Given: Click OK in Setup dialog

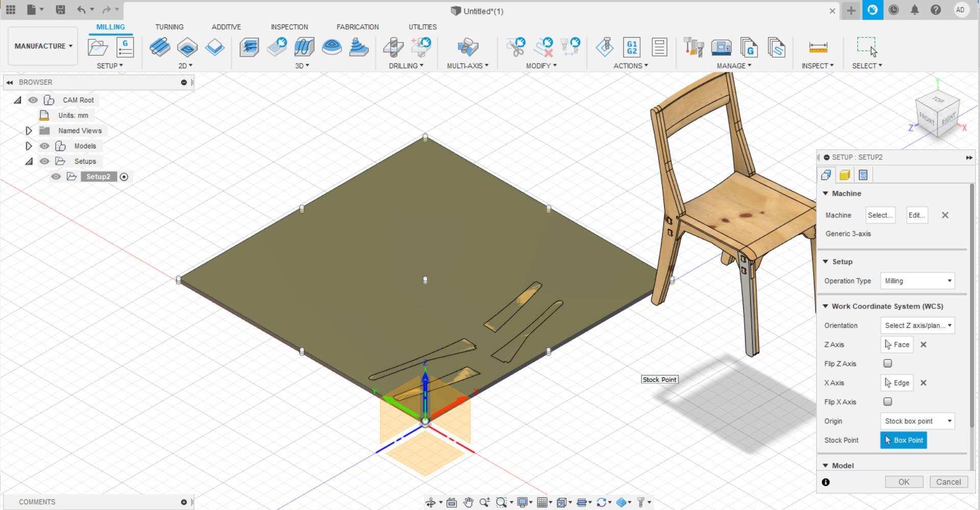Looking at the screenshot, I should click(904, 482).
